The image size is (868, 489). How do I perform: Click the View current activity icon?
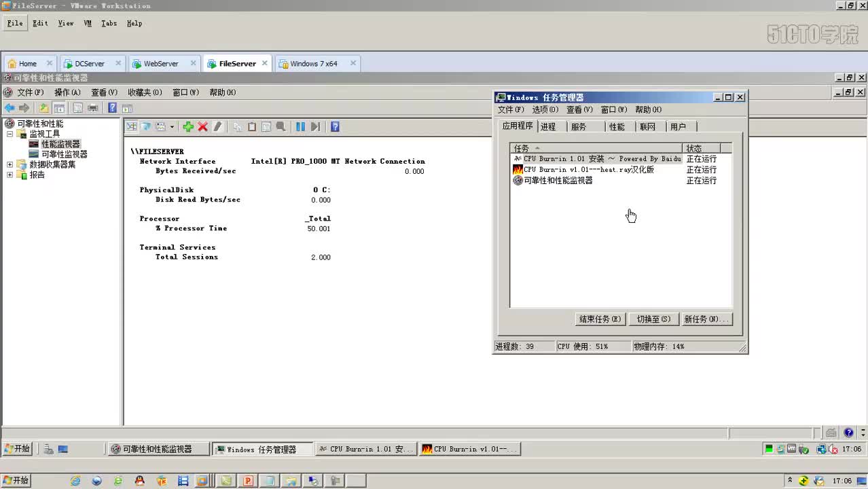tap(132, 127)
